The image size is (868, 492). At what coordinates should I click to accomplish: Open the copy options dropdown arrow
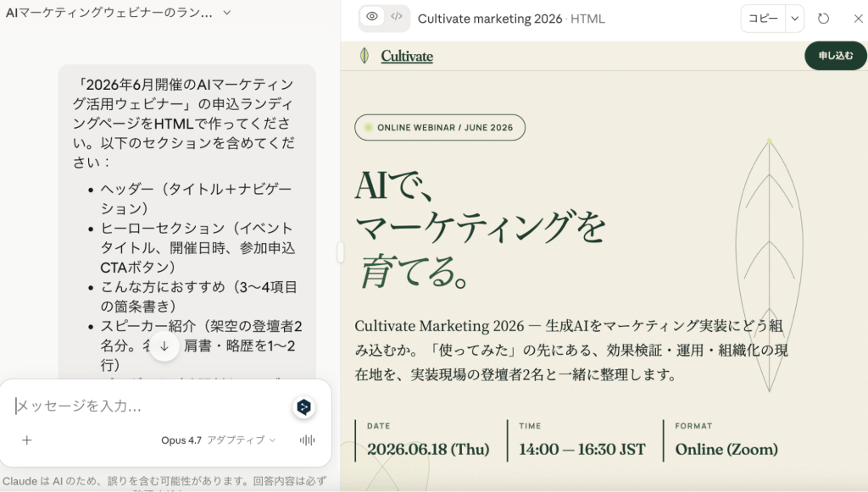click(x=795, y=19)
